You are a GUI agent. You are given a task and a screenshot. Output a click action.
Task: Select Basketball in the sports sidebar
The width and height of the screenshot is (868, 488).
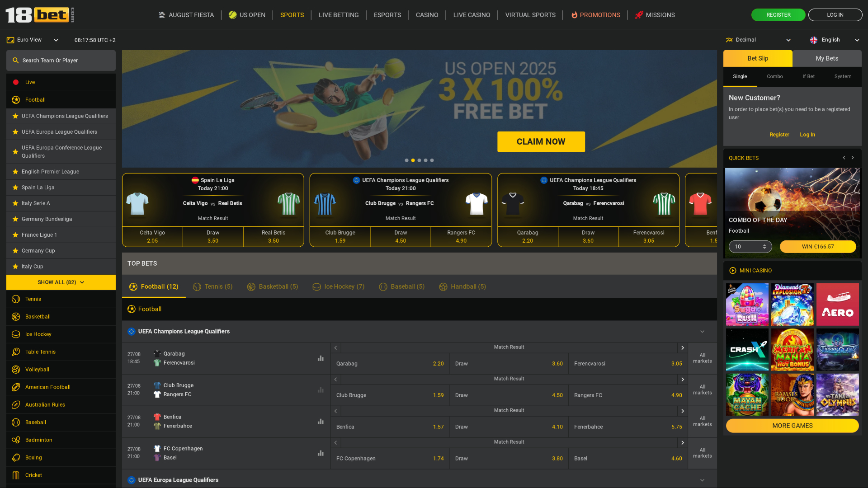[x=38, y=316]
